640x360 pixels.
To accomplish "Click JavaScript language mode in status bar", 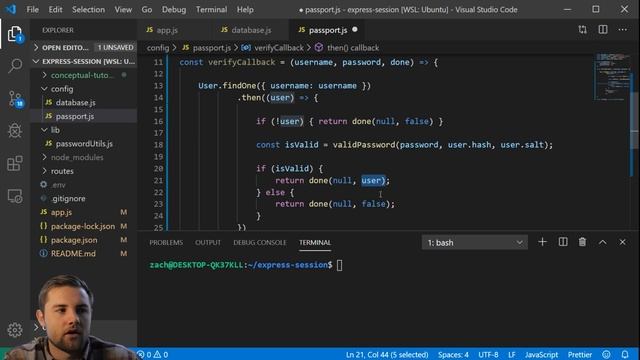I will click(541, 355).
